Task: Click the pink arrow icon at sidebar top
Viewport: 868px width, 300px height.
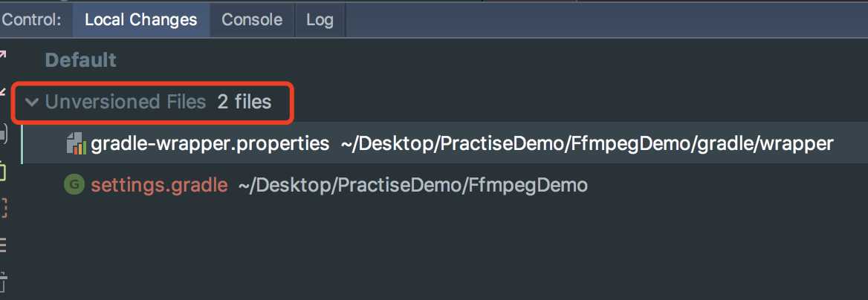Action: (3, 55)
